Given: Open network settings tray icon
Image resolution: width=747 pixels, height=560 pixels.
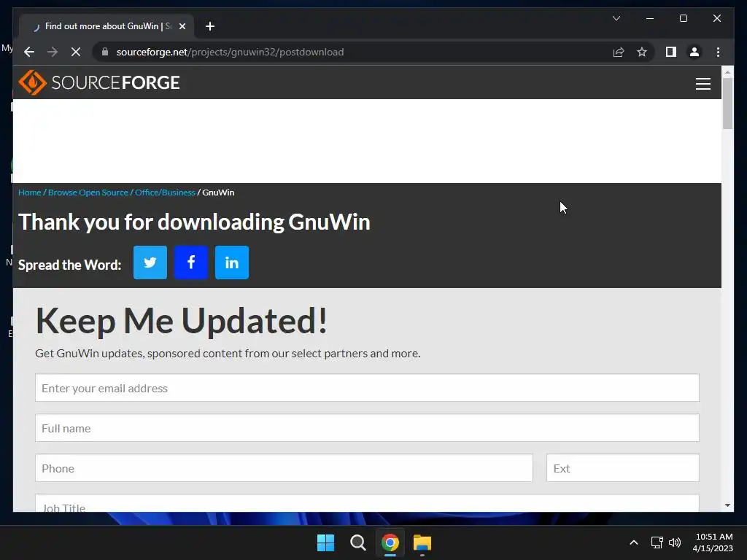Looking at the screenshot, I should click(x=657, y=542).
